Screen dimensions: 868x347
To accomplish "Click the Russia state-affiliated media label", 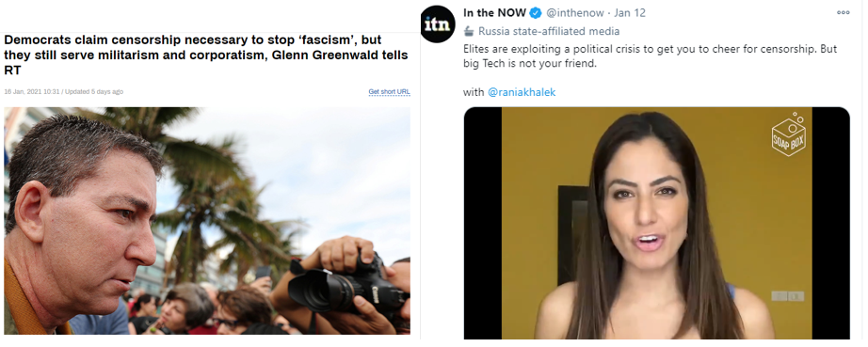I will [x=549, y=31].
